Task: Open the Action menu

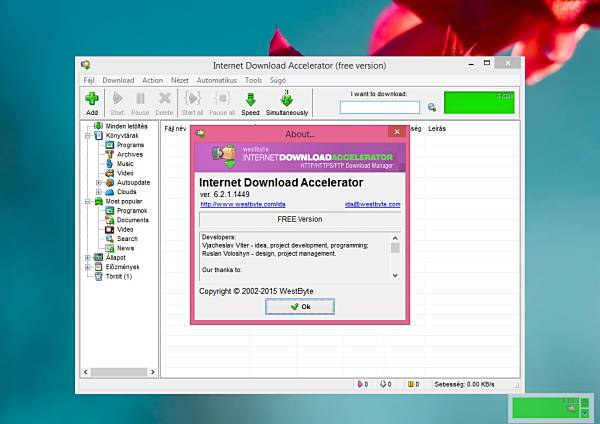Action: click(x=152, y=80)
